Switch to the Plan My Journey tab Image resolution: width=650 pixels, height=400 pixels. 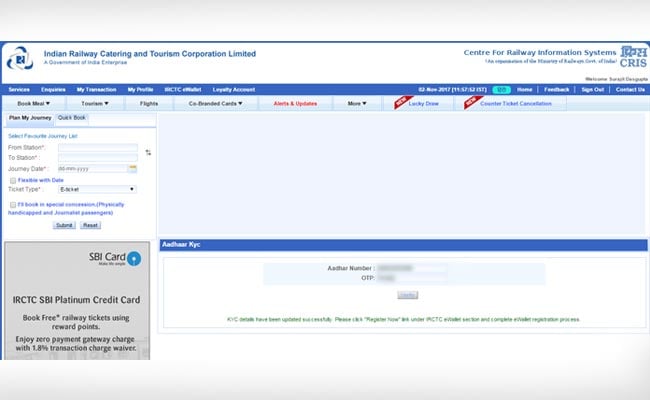pos(30,118)
